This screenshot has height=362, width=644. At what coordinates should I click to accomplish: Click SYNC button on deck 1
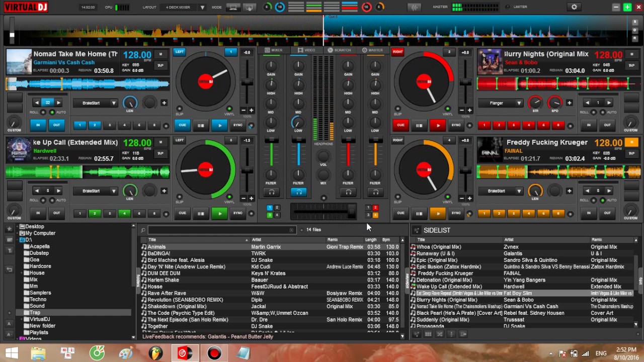point(237,125)
